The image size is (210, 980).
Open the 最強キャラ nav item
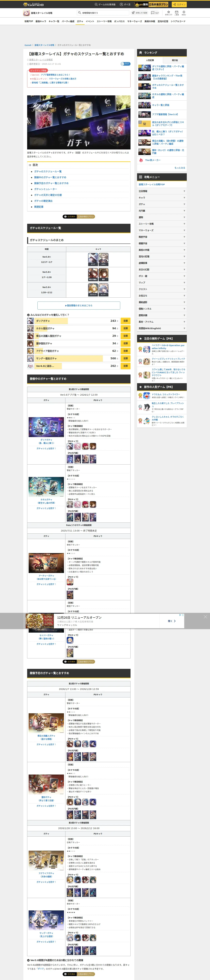coord(41,21)
